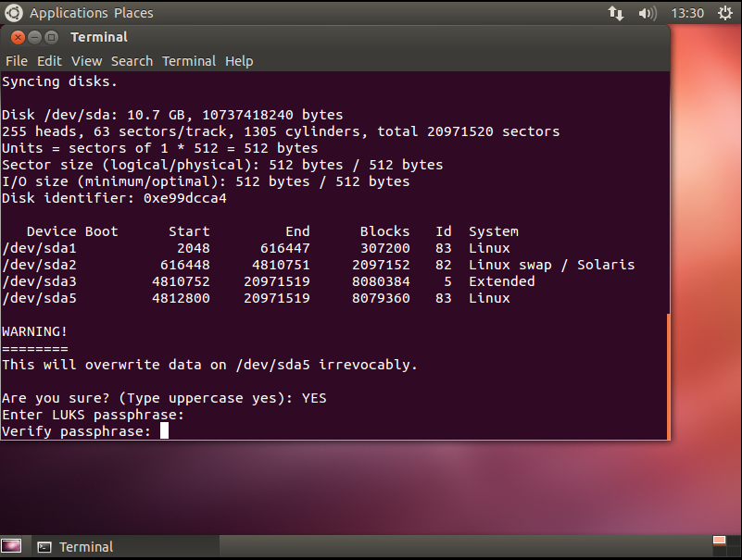Open the sound menu speaker icon
Viewport: 742px width, 560px height.
(x=647, y=13)
